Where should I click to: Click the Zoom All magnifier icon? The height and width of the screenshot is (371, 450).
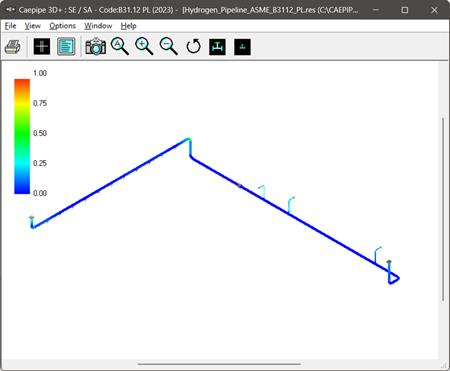coord(120,46)
